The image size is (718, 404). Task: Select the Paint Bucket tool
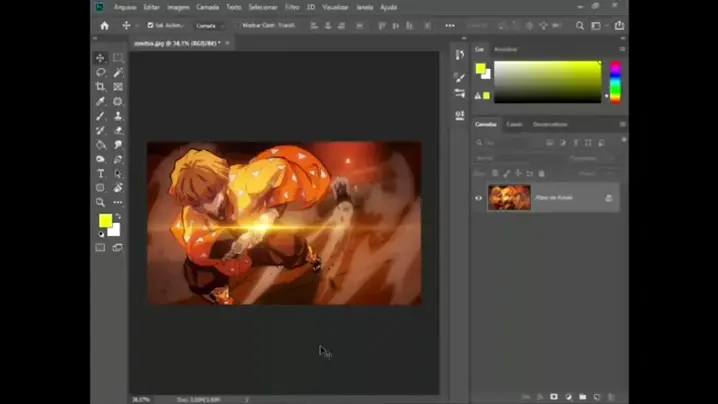click(x=100, y=145)
